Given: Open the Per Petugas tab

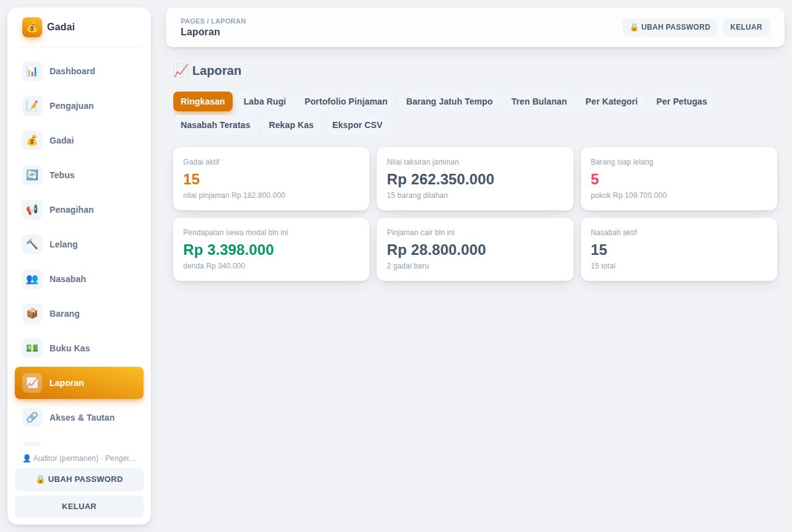Looking at the screenshot, I should click(681, 101).
